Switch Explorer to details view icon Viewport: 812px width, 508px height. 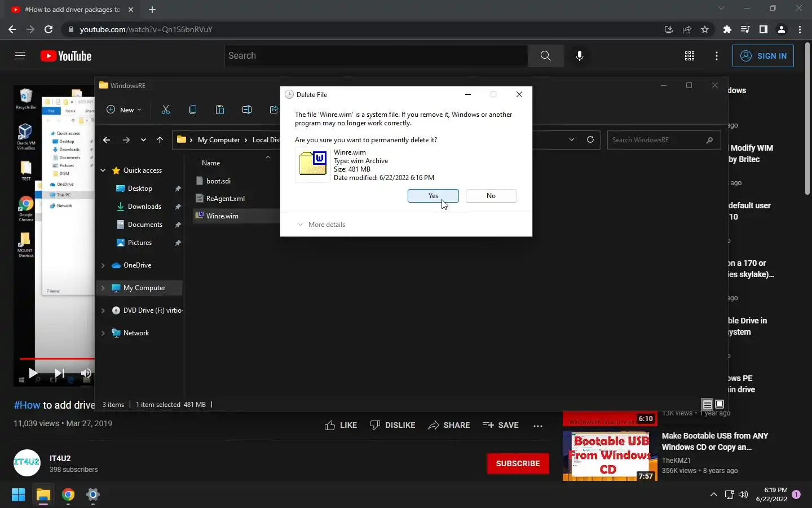point(707,404)
